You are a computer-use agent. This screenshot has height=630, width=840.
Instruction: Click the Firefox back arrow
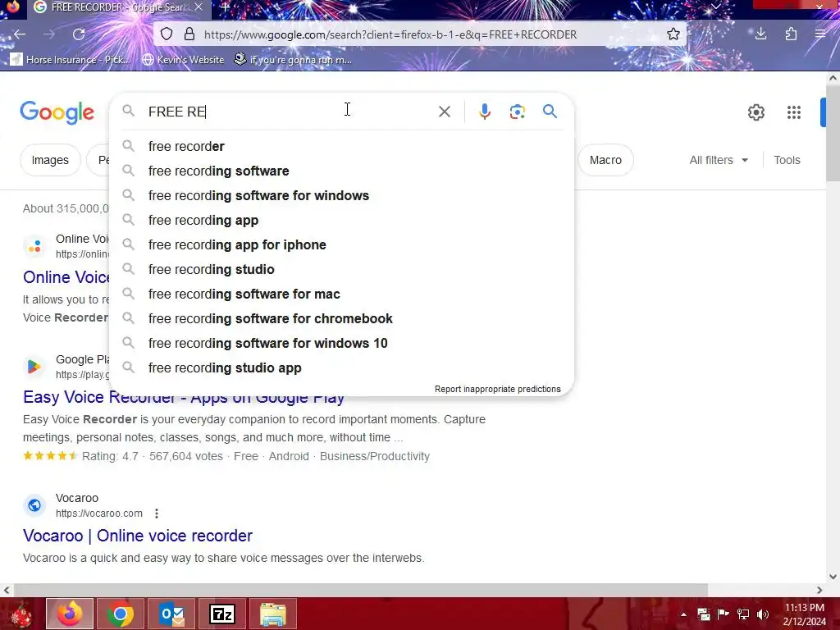20,34
